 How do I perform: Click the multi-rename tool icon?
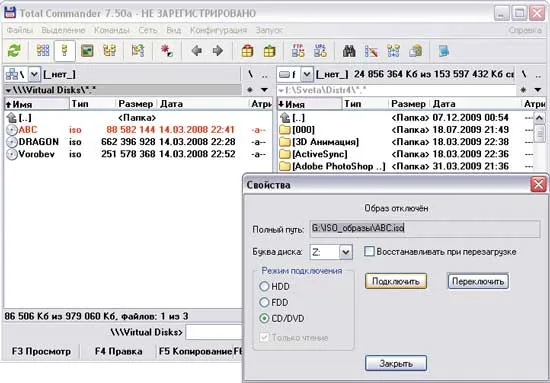click(371, 51)
